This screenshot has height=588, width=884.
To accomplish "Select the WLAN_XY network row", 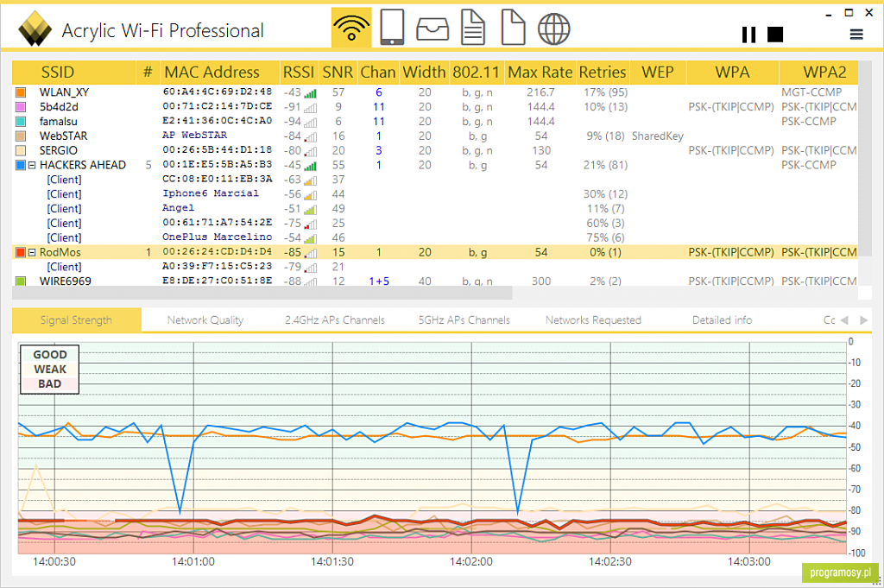I will point(435,92).
